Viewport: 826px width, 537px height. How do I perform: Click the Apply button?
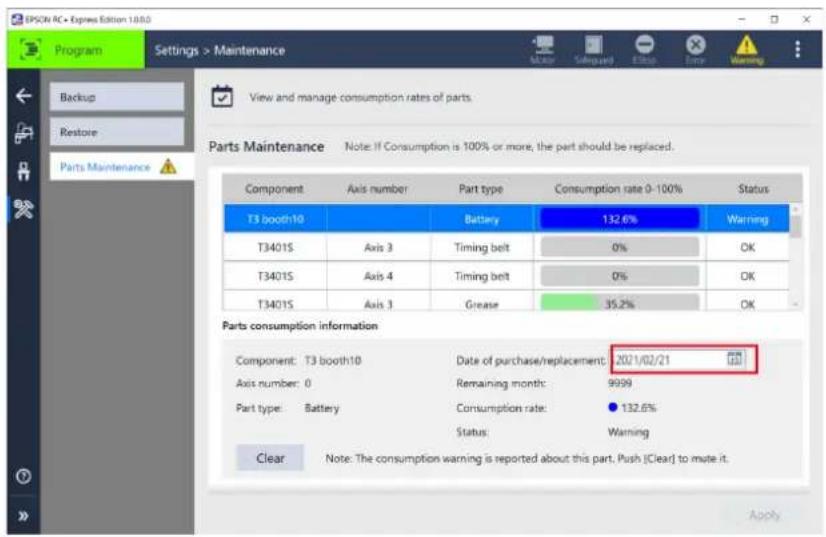764,514
